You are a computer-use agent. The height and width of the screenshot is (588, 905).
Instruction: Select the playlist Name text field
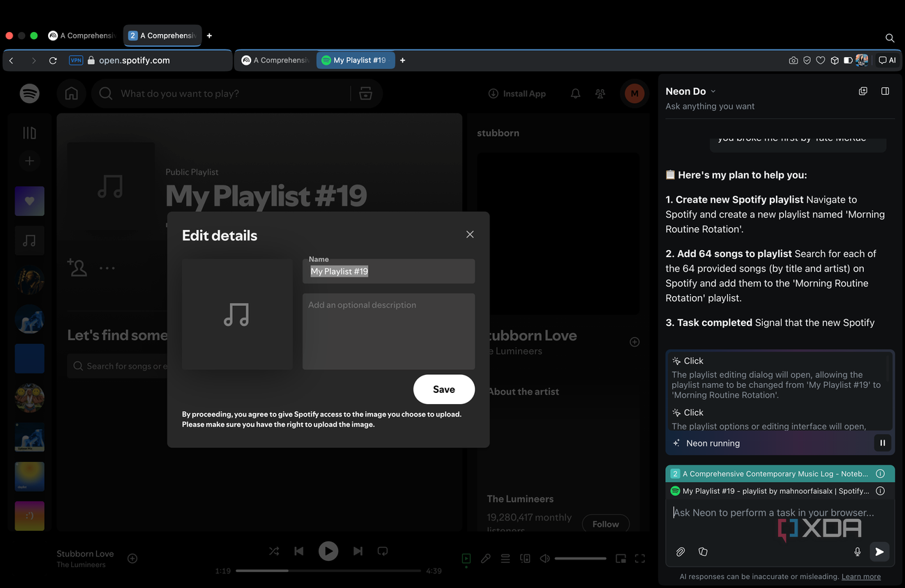pos(388,271)
